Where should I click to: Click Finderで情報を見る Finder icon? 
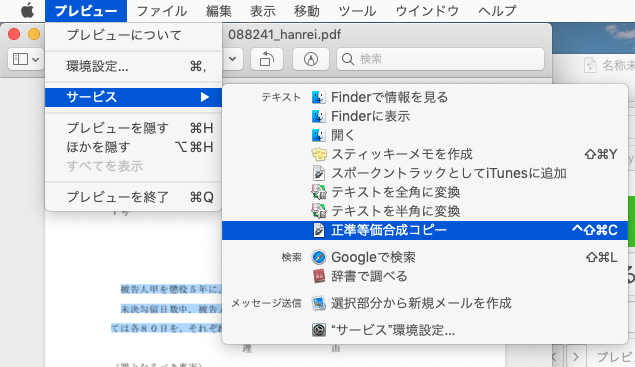[319, 97]
